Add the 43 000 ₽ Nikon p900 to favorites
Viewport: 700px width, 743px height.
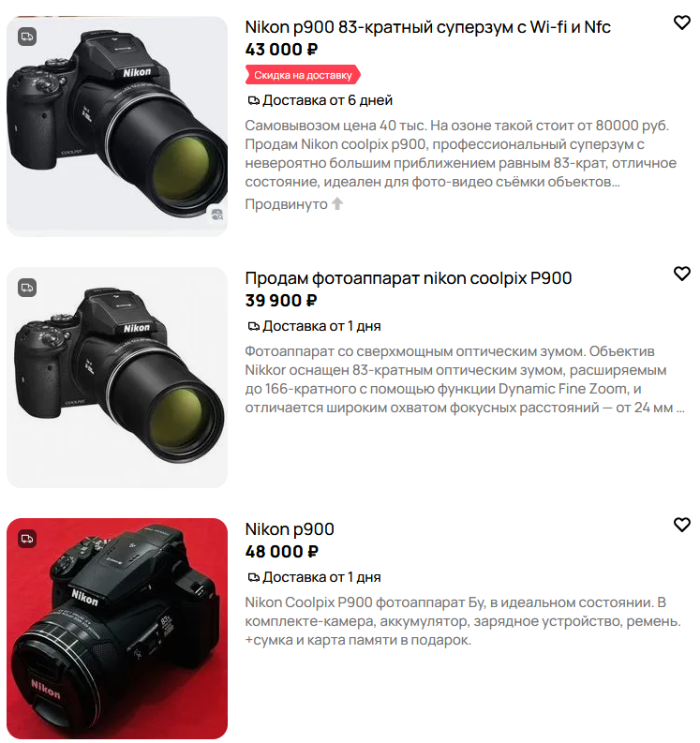(x=681, y=22)
